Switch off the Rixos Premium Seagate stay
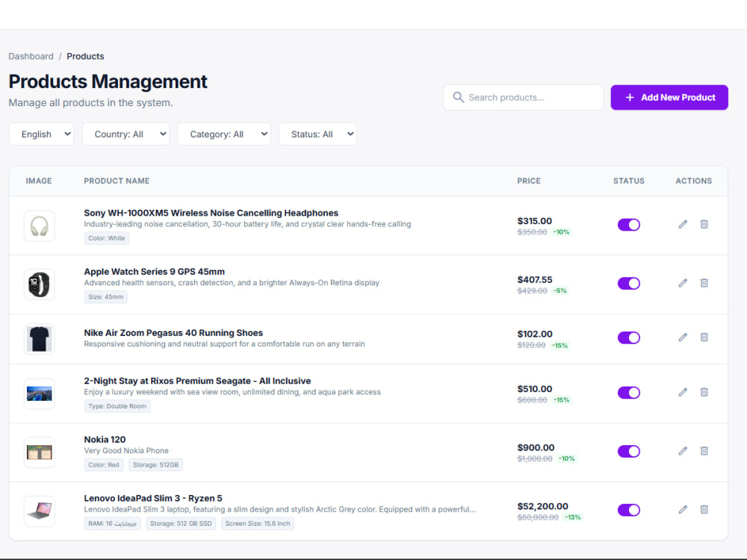The width and height of the screenshot is (747, 560). pos(629,393)
